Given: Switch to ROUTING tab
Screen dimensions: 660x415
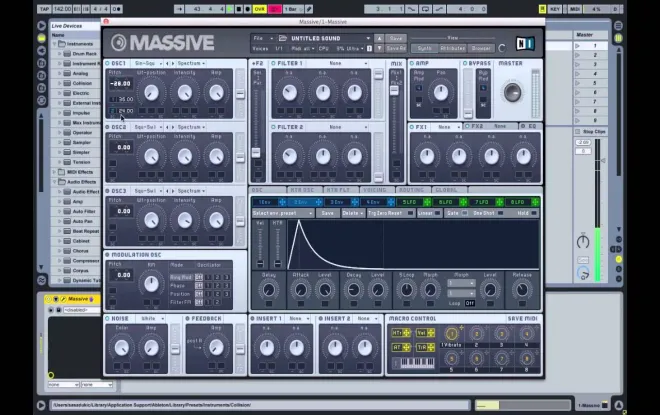Looking at the screenshot, I should (411, 190).
